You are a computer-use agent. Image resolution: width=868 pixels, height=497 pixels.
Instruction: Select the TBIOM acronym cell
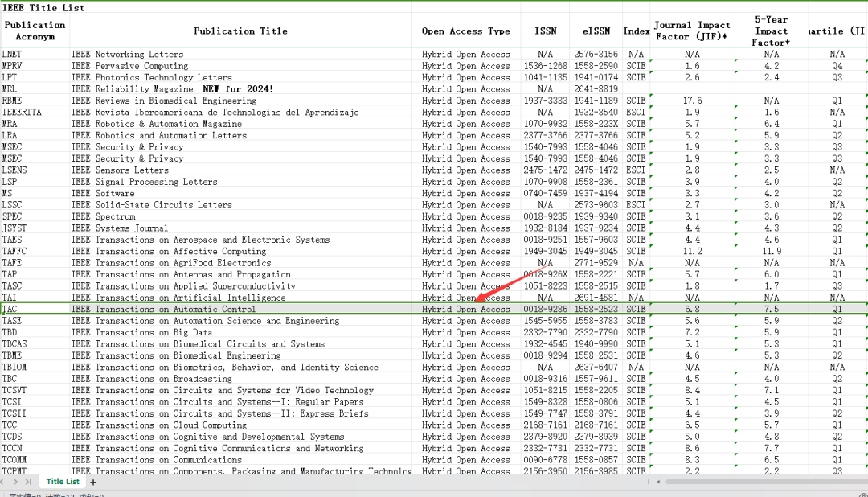pos(35,368)
